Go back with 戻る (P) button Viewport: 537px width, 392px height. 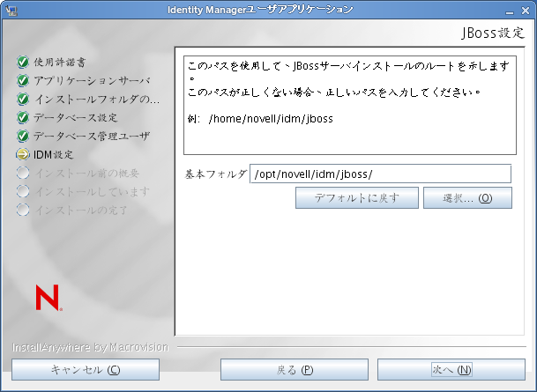point(295,369)
